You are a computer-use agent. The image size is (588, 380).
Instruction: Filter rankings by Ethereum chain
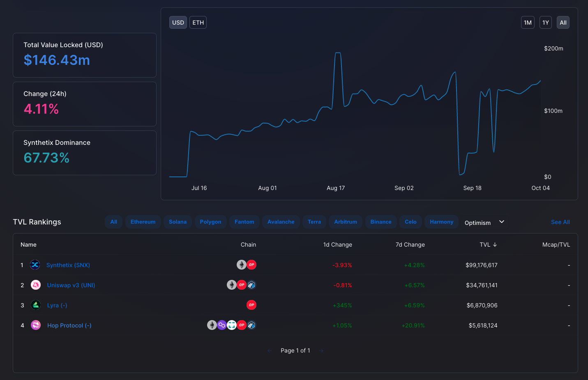pos(143,222)
